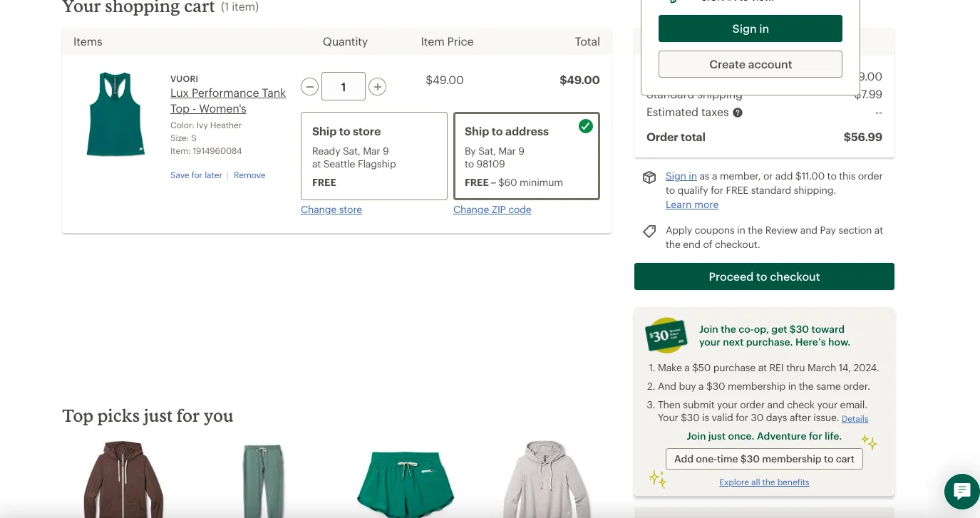
Task: Decrease quantity with the minus button
Action: (x=309, y=87)
